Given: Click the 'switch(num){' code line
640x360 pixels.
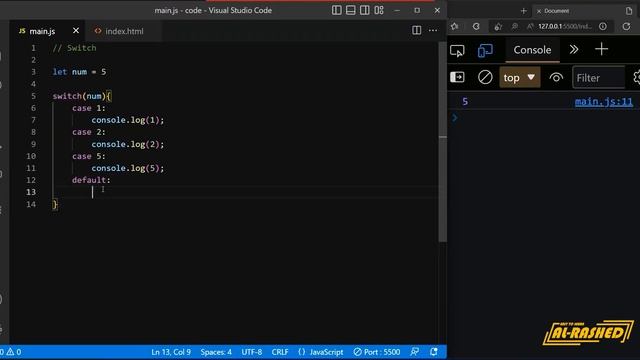Looking at the screenshot, I should [x=82, y=96].
